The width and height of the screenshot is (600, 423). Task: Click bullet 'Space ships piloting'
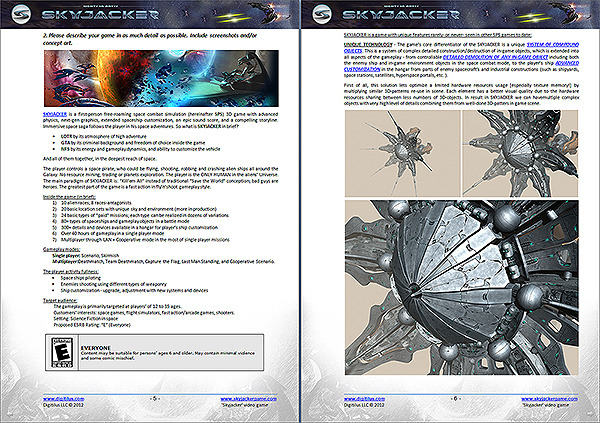point(81,278)
